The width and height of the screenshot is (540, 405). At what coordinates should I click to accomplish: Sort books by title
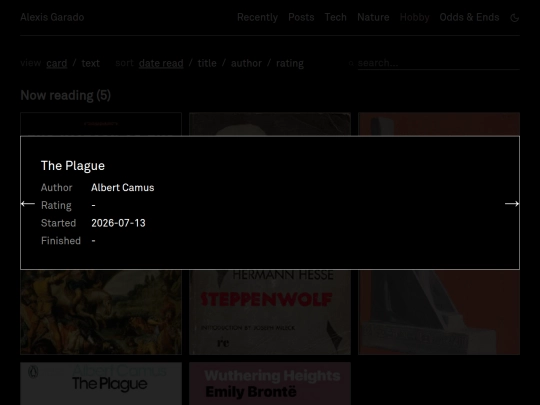(207, 63)
